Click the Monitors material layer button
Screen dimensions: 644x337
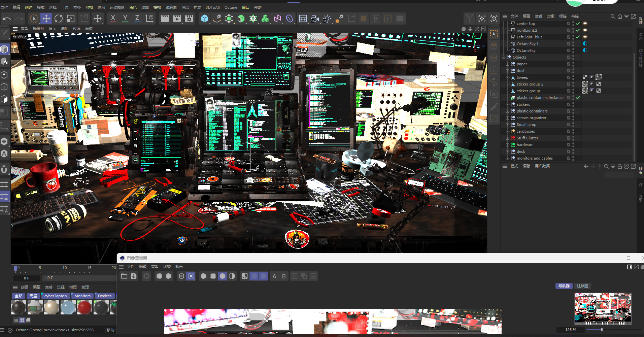(x=82, y=296)
